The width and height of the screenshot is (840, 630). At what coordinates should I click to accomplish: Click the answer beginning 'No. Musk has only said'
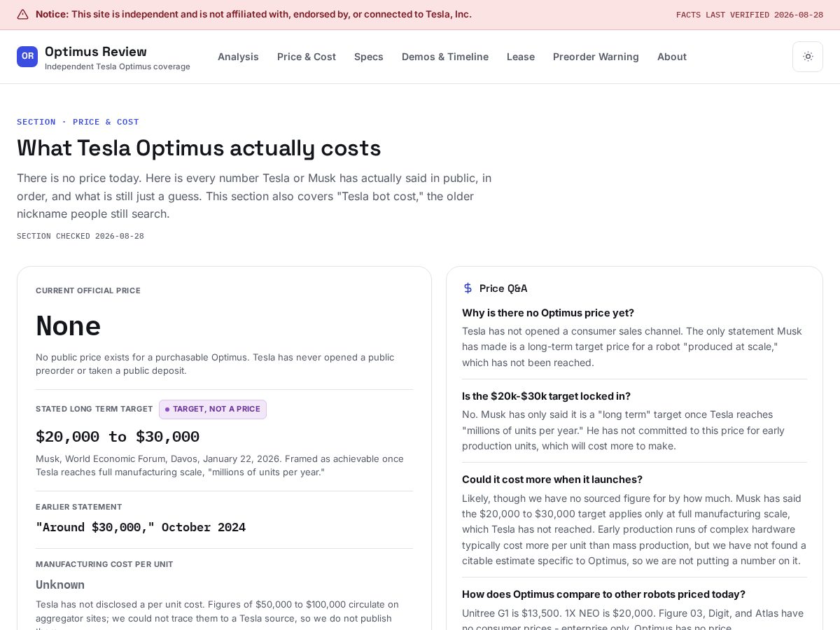(x=623, y=430)
